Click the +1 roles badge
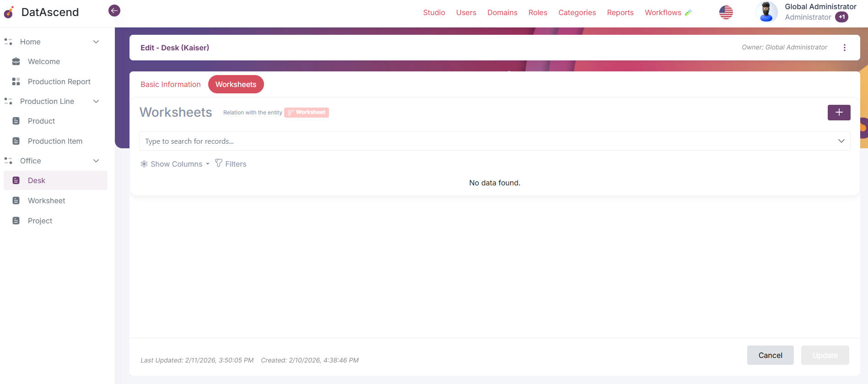Screen dimensions: 868x384 (842, 17)
